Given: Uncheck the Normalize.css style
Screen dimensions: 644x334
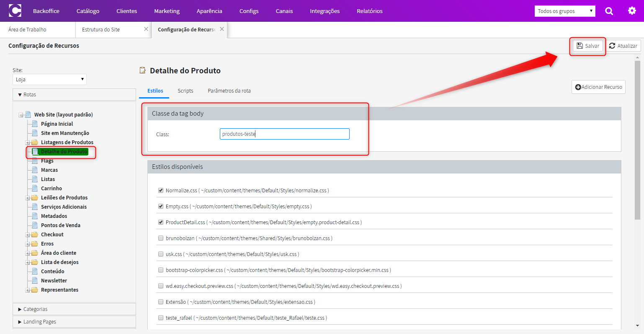Looking at the screenshot, I should coord(161,190).
